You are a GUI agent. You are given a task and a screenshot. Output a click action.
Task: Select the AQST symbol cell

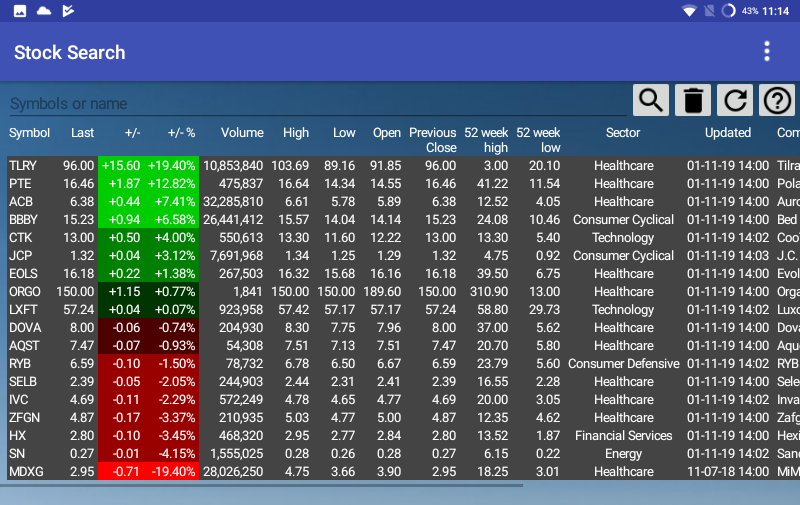24,345
